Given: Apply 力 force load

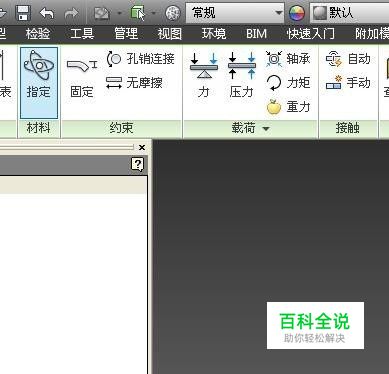Looking at the screenshot, I should (204, 74).
